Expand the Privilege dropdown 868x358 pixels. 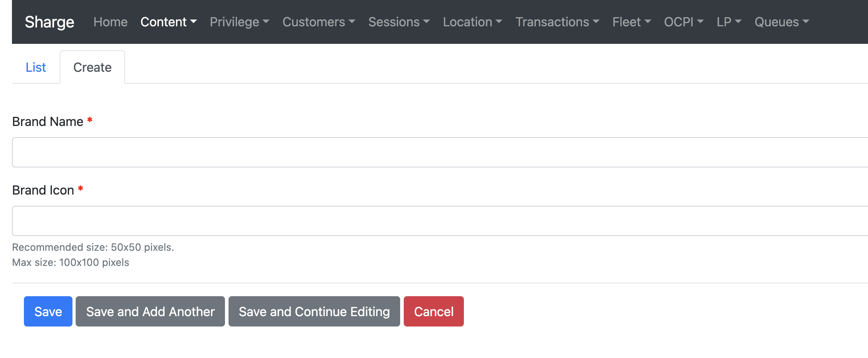[x=239, y=22]
